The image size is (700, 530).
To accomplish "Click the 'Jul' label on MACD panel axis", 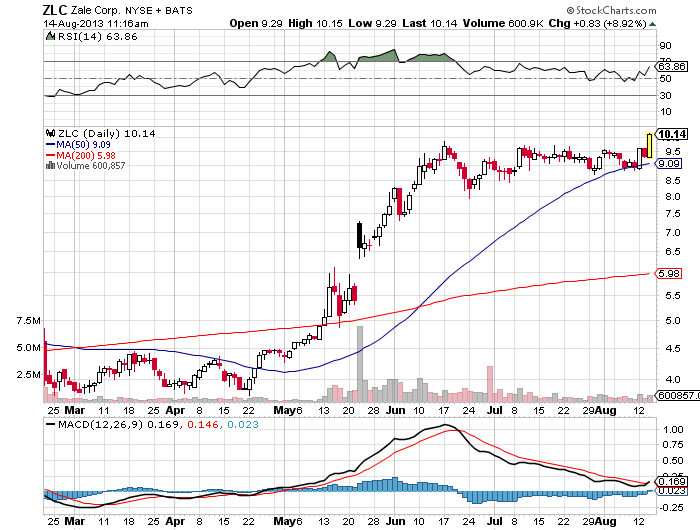I will 495,521.
